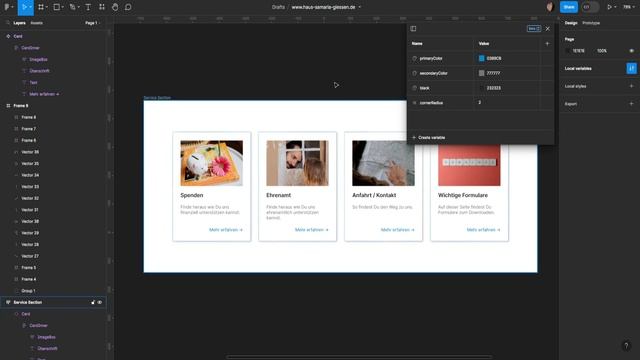Click the cornerRadius value field

point(506,103)
